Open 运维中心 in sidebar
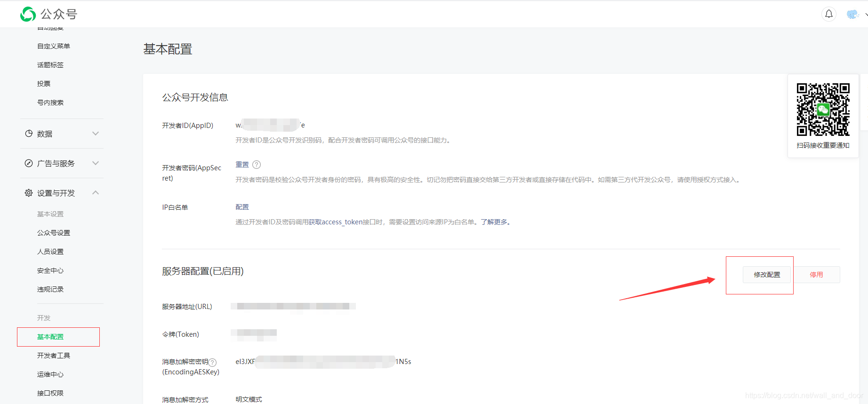The height and width of the screenshot is (404, 868). click(x=50, y=374)
